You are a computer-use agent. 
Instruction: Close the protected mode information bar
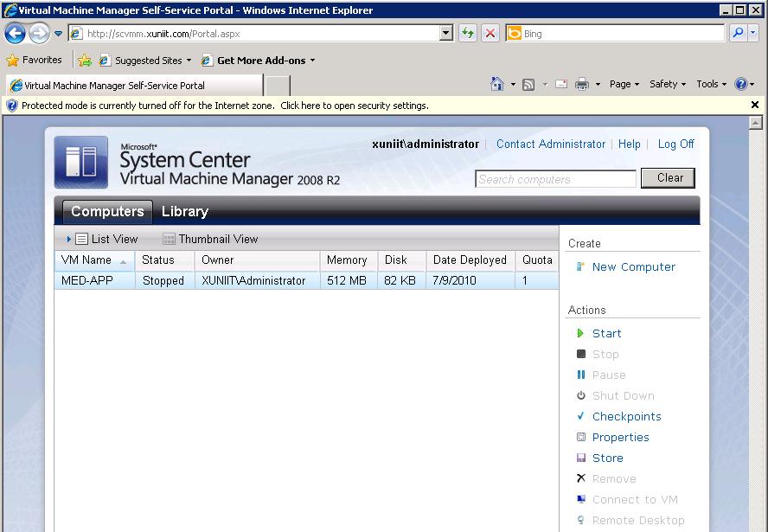(x=755, y=105)
